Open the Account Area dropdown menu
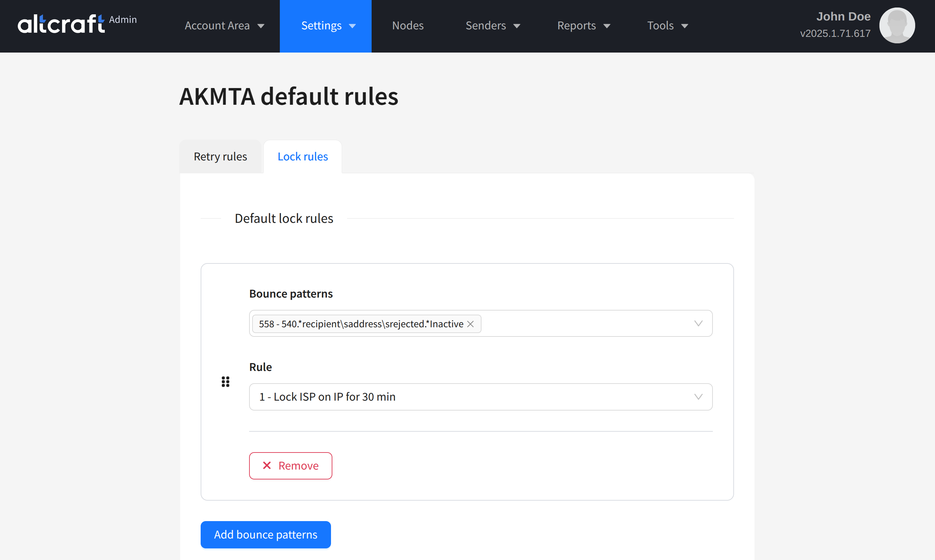Viewport: 935px width, 560px height. tap(224, 26)
